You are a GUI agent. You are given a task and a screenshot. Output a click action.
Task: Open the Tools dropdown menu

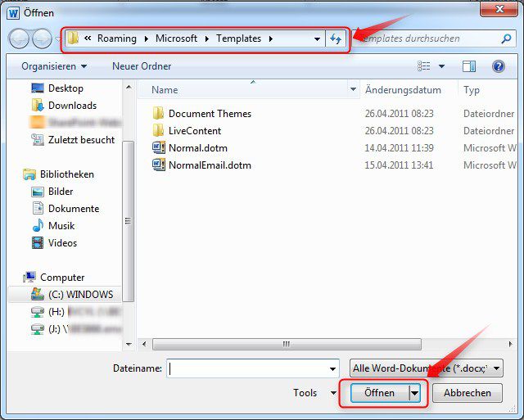pos(314,393)
